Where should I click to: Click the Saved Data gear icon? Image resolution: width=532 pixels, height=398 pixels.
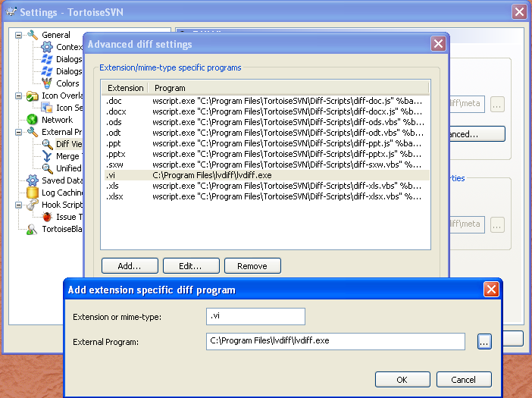click(33, 180)
